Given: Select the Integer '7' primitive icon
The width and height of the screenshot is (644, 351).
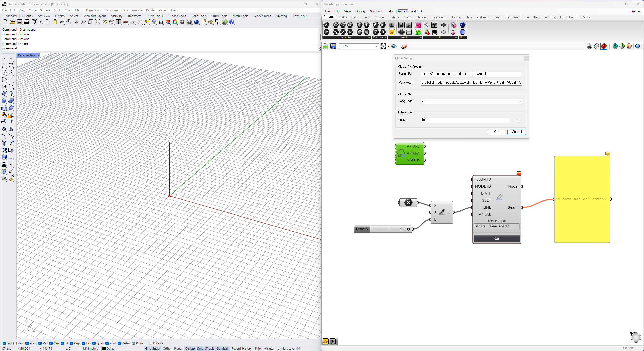Looking at the screenshot, I should [376, 32].
